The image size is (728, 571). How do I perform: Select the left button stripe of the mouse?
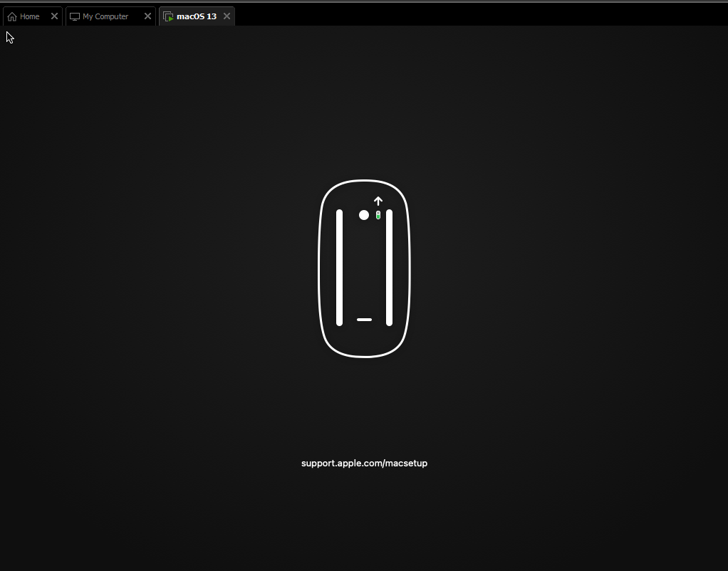click(339, 267)
